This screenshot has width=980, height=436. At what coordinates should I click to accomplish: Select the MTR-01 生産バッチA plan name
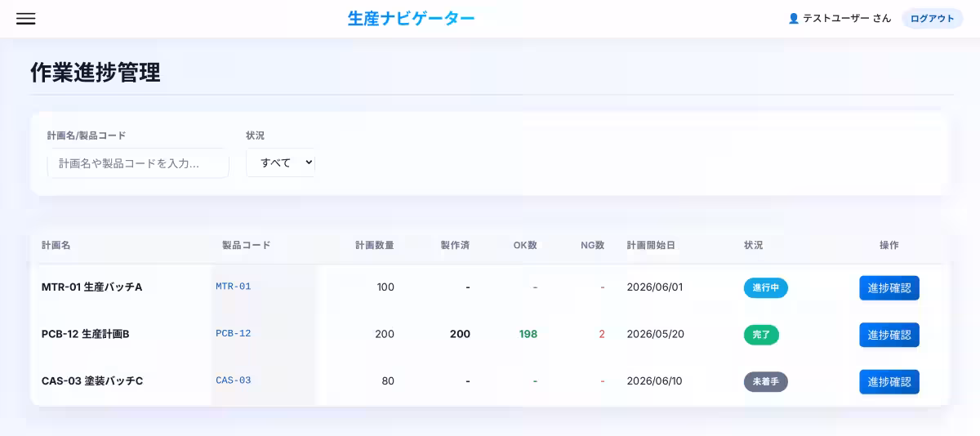[91, 287]
